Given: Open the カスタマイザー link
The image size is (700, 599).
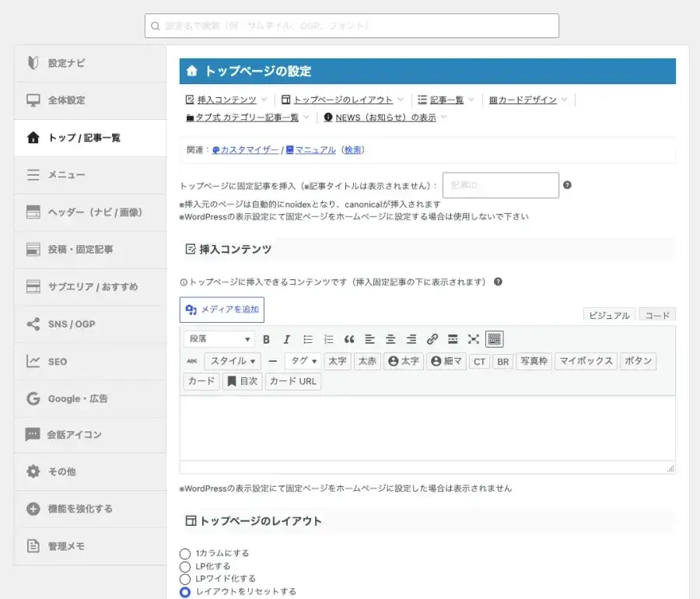Looking at the screenshot, I should coord(245,150).
